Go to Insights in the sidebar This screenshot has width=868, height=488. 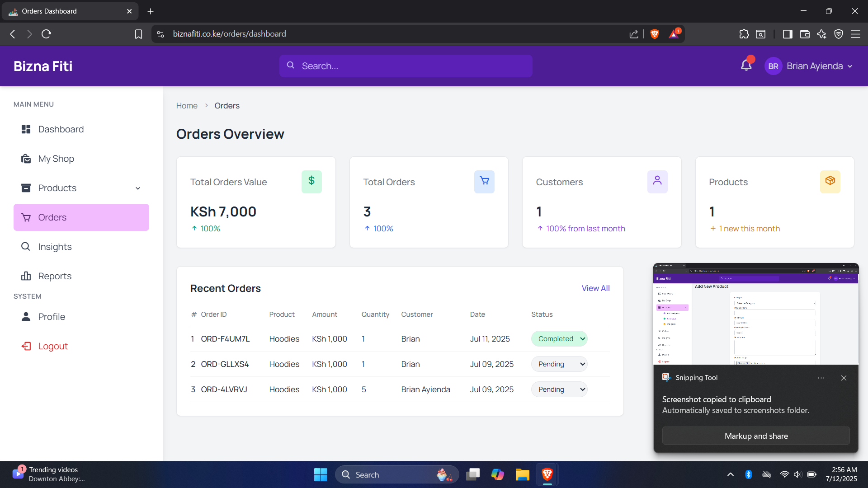click(55, 247)
